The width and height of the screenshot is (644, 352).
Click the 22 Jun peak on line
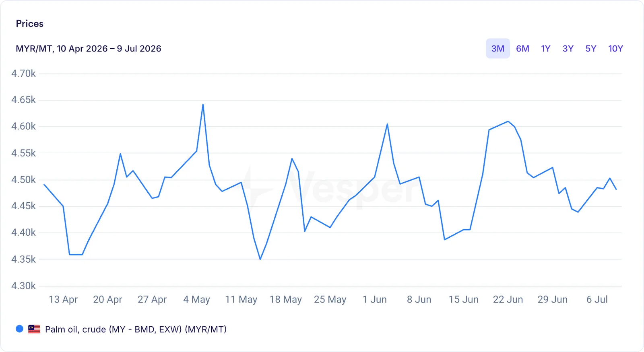508,121
